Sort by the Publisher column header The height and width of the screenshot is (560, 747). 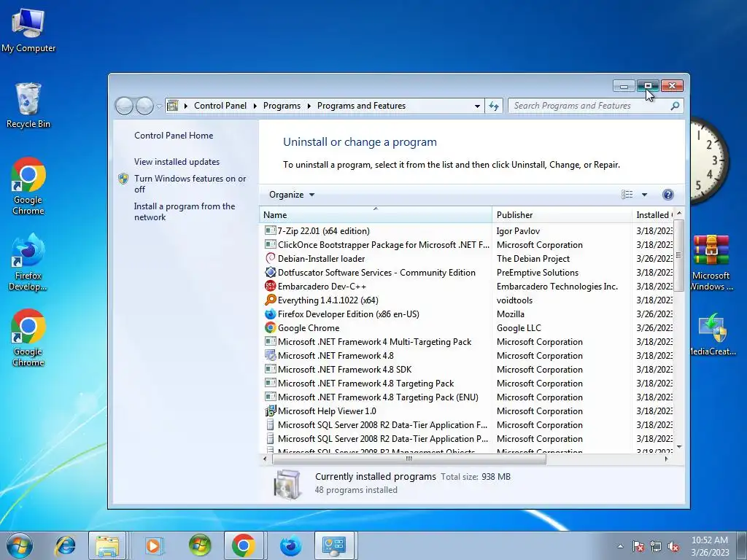point(562,215)
